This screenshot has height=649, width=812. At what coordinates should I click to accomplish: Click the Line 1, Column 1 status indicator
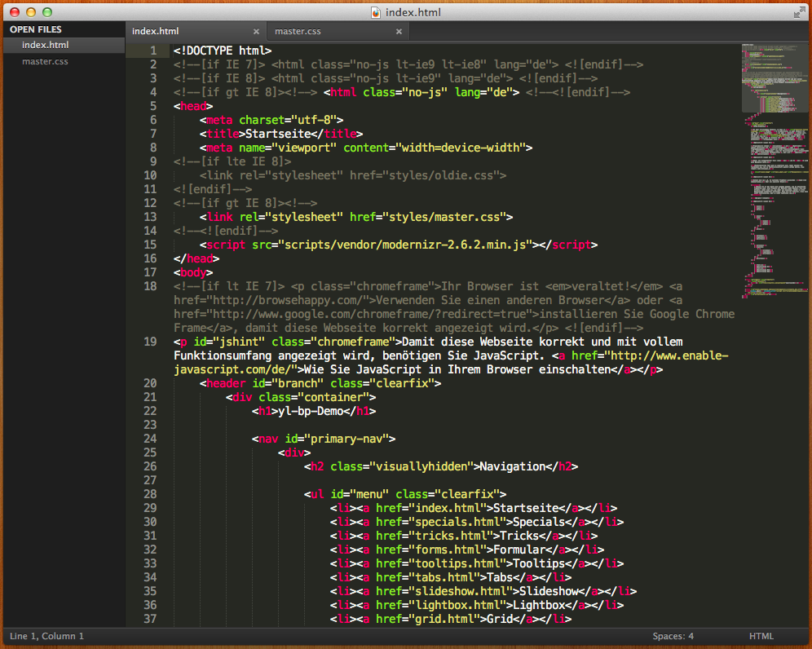[x=47, y=636]
